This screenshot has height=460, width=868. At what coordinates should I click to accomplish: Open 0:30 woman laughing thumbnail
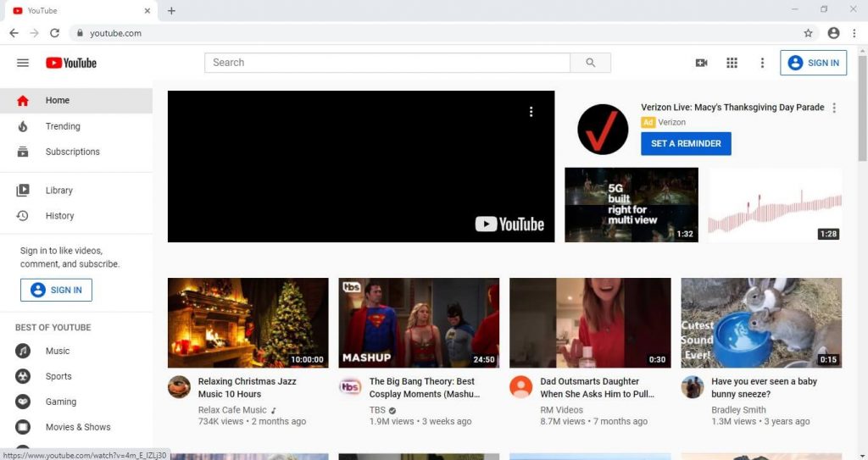click(x=590, y=323)
